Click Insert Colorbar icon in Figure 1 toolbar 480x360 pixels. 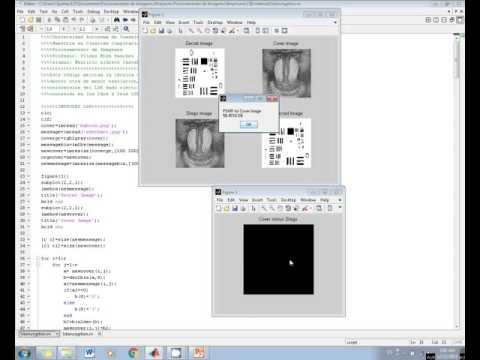(258, 31)
